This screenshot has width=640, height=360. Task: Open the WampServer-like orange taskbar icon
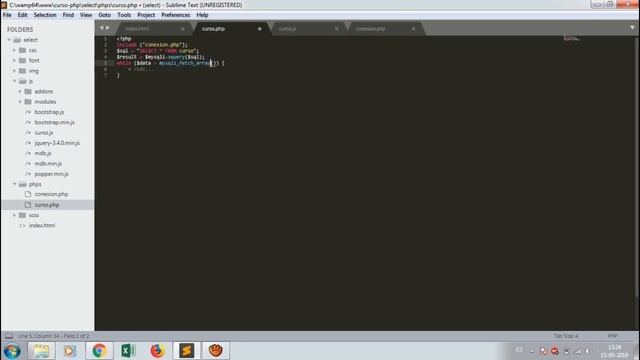pos(216,351)
